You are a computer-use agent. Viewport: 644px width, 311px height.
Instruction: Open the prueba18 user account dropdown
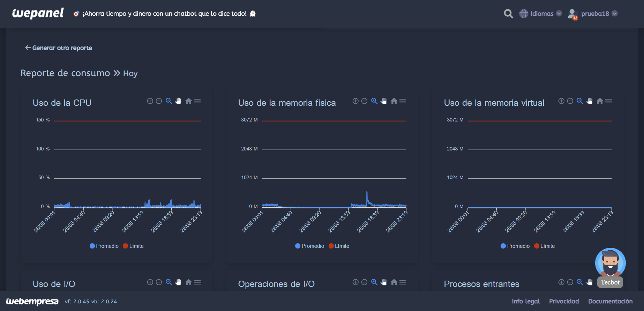click(593, 14)
